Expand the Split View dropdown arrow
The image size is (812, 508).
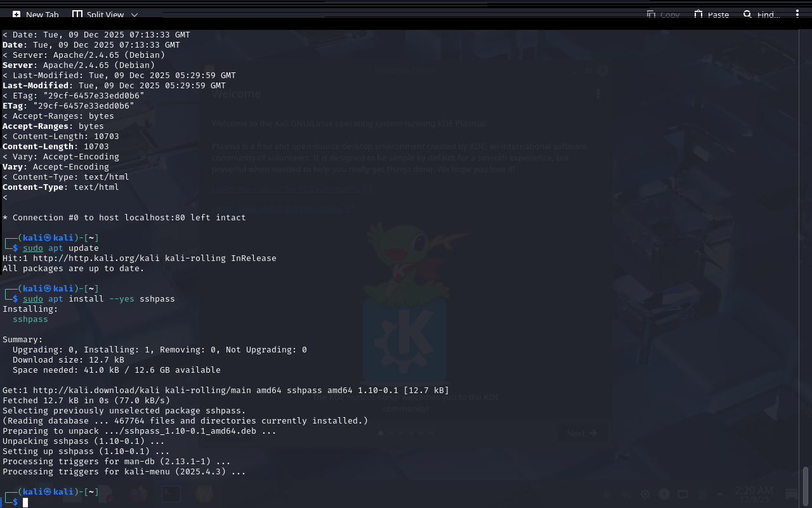tap(134, 15)
